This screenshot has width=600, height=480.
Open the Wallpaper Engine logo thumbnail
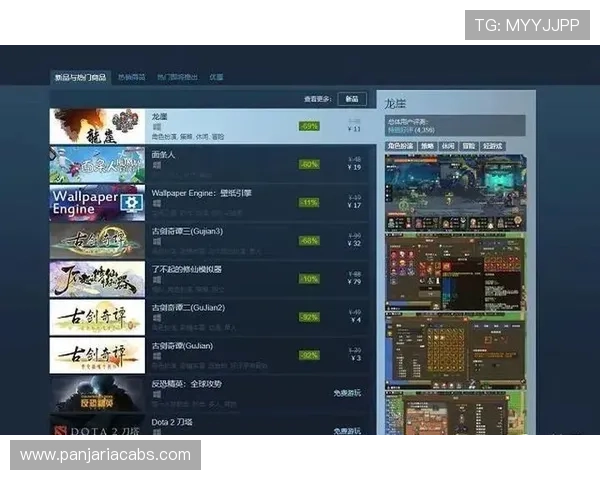tap(97, 202)
